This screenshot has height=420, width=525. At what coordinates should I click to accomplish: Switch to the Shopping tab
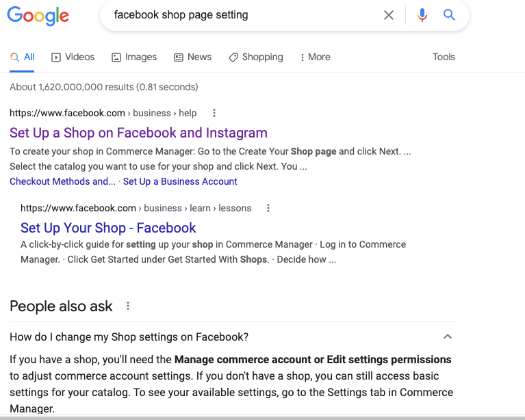click(x=255, y=57)
